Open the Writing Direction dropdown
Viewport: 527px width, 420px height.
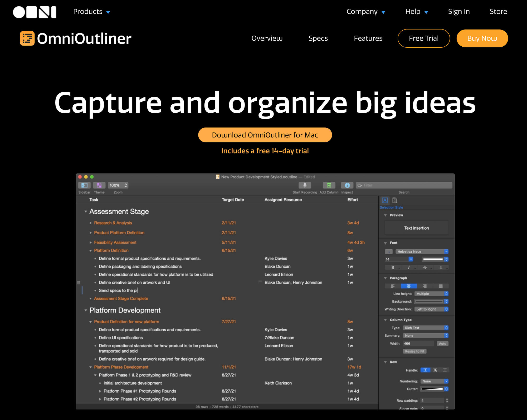click(431, 309)
